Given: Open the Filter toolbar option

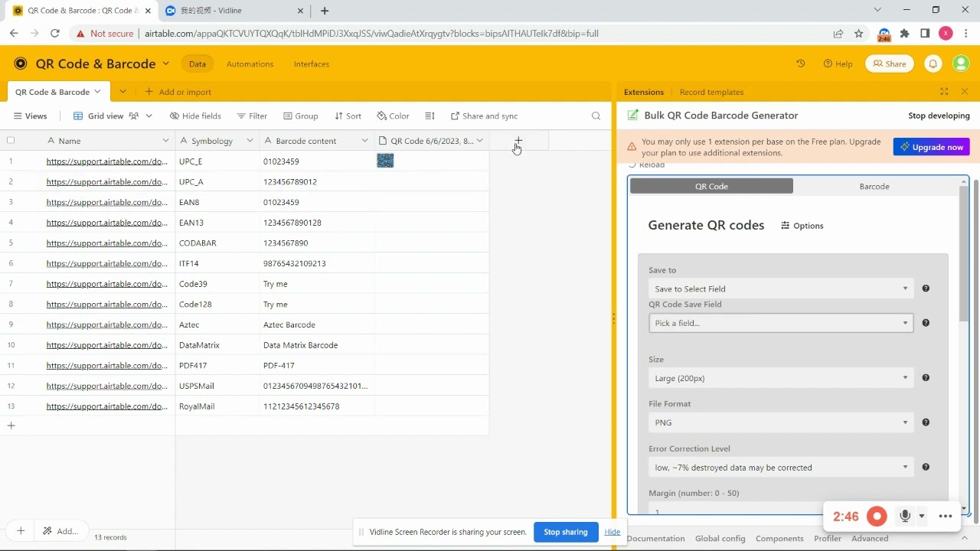Looking at the screenshot, I should 252,116.
